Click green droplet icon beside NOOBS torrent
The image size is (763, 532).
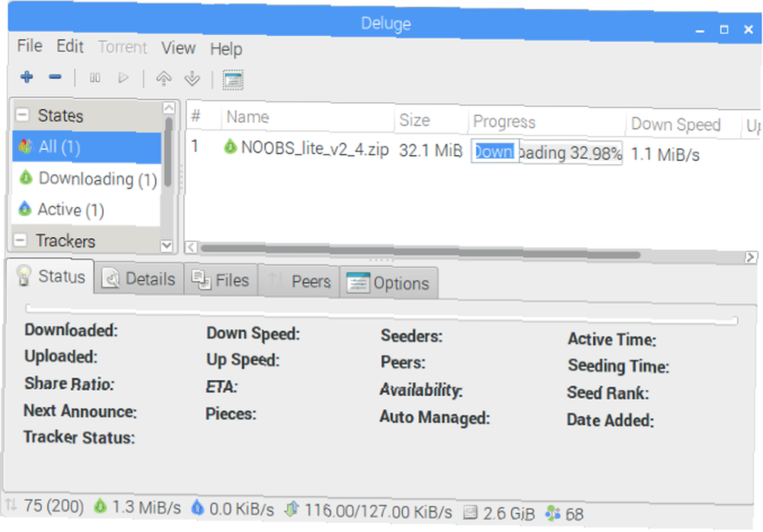pyautogui.click(x=230, y=146)
